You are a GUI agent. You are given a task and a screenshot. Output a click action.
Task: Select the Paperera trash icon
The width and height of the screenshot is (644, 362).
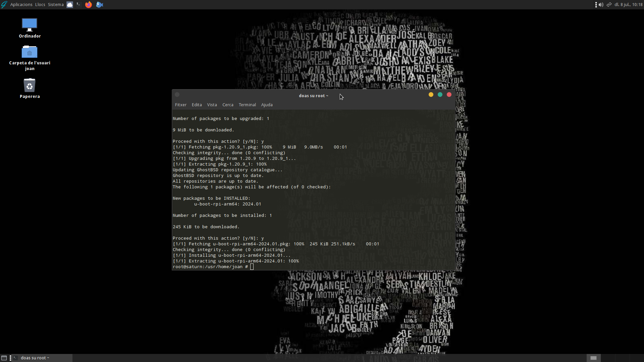click(x=30, y=88)
